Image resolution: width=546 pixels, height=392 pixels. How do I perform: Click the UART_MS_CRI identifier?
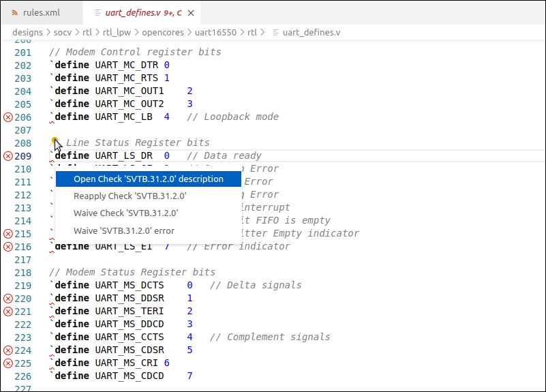(x=127, y=363)
